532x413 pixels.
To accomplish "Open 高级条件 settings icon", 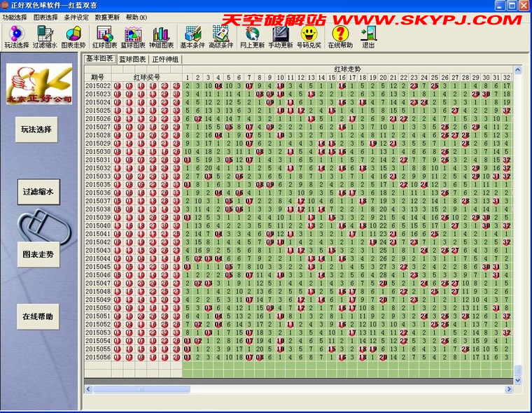I will [x=221, y=36].
